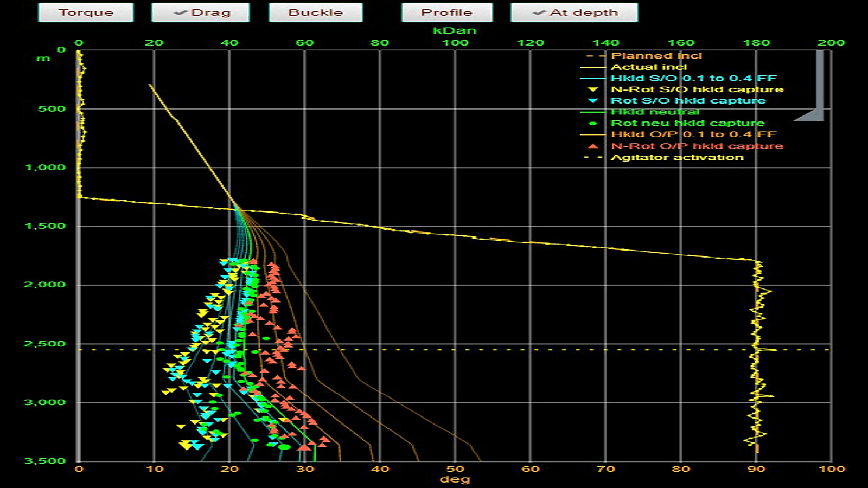Image resolution: width=868 pixels, height=488 pixels.
Task: Click yellow triangle marker for N-Rot S/O legend
Action: pyautogui.click(x=593, y=89)
